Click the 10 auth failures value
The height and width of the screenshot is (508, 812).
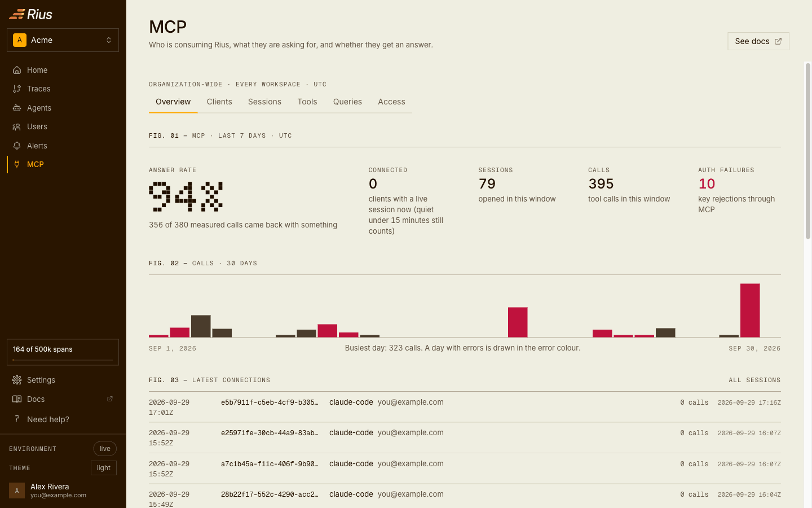[x=707, y=183]
